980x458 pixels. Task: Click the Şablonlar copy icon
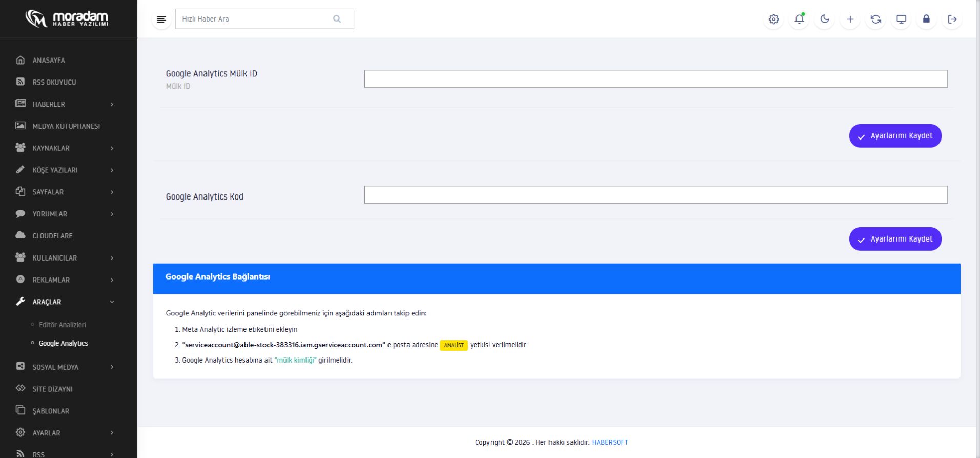[x=21, y=410]
